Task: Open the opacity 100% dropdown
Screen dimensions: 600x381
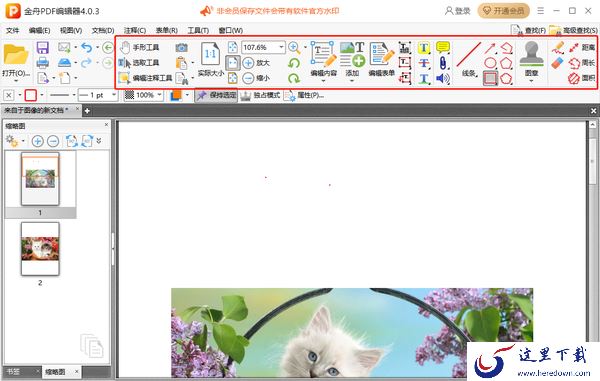Action: click(160, 95)
